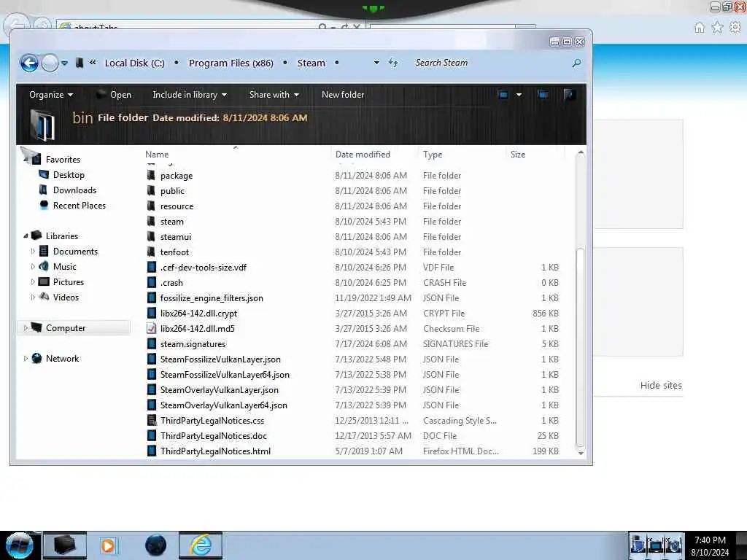747x560 pixels.
Task: Sort by the Date modified column header
Action: (363, 155)
